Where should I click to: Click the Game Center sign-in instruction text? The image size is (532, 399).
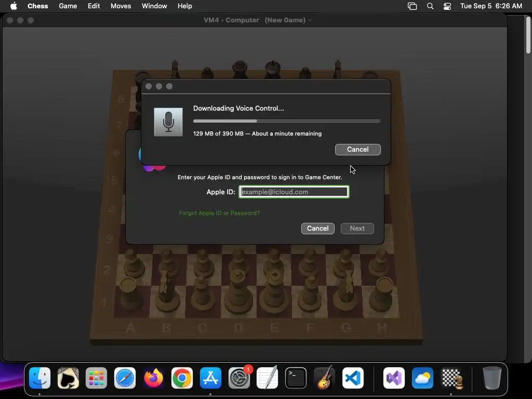pos(260,177)
